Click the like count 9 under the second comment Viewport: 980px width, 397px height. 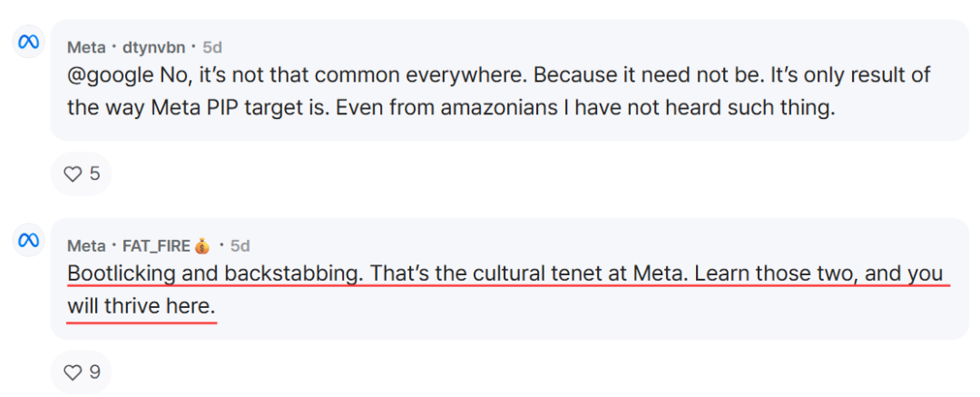point(94,372)
